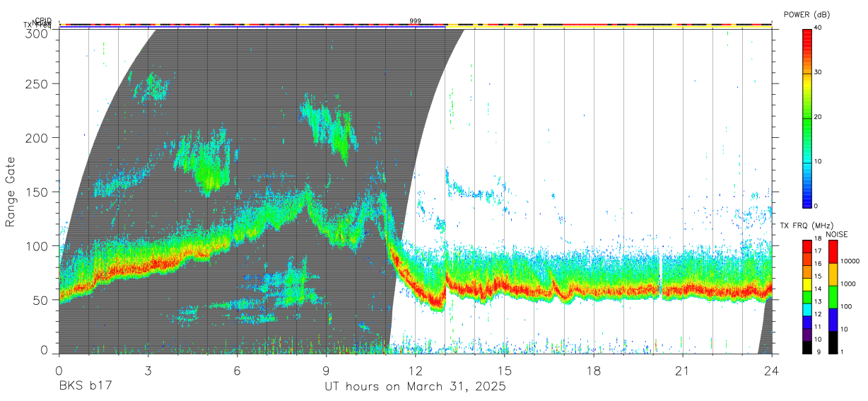Viewport: 868px width, 401px height.
Task: Click the power color scale bar
Action: coord(807,117)
